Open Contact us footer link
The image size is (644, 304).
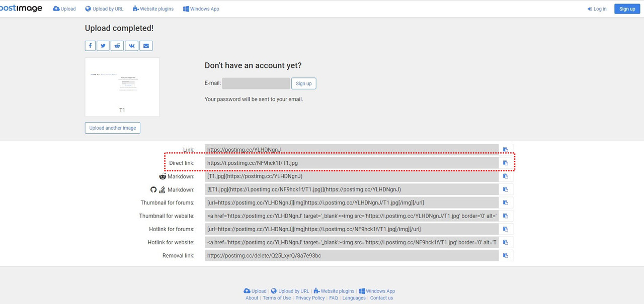[381, 298]
